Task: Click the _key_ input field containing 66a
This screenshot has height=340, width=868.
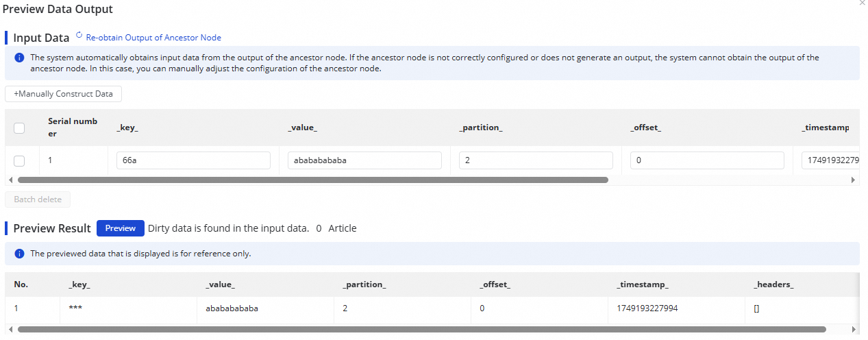Action: point(193,160)
